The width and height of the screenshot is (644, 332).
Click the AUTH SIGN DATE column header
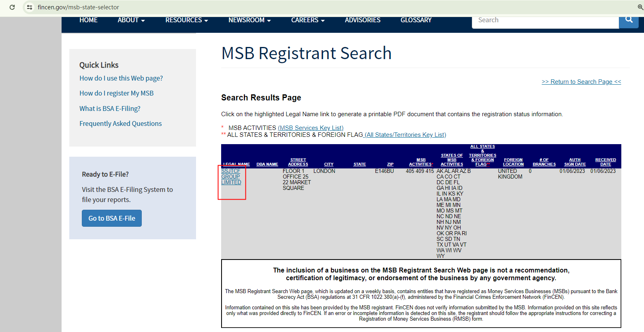coord(575,162)
